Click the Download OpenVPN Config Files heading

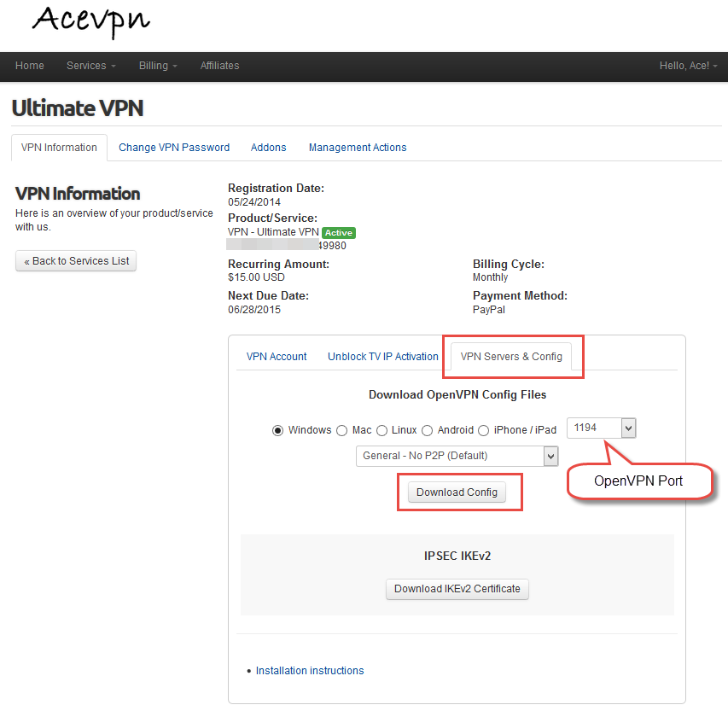[457, 395]
